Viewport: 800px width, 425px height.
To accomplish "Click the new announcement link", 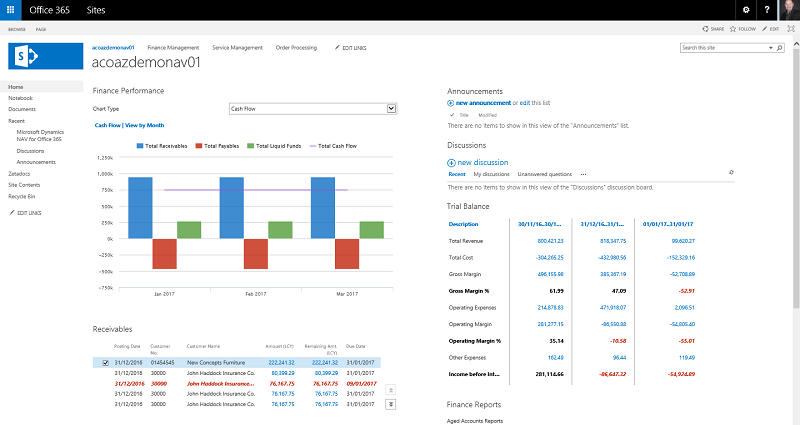I will point(484,103).
